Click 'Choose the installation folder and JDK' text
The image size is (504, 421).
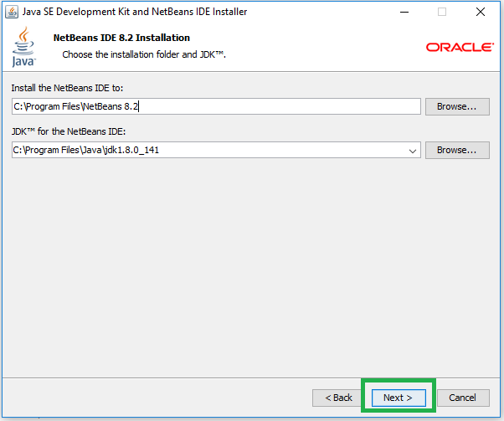[x=144, y=54]
